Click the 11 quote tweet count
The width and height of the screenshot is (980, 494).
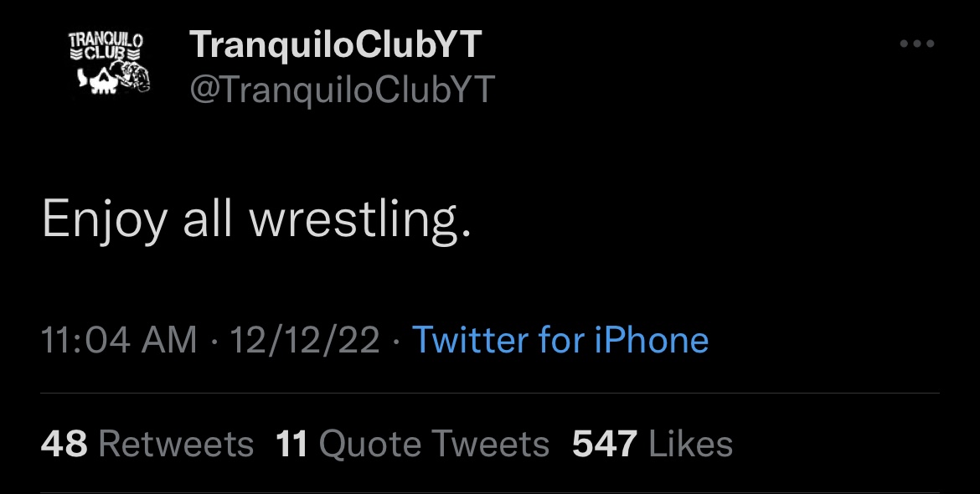point(292,444)
